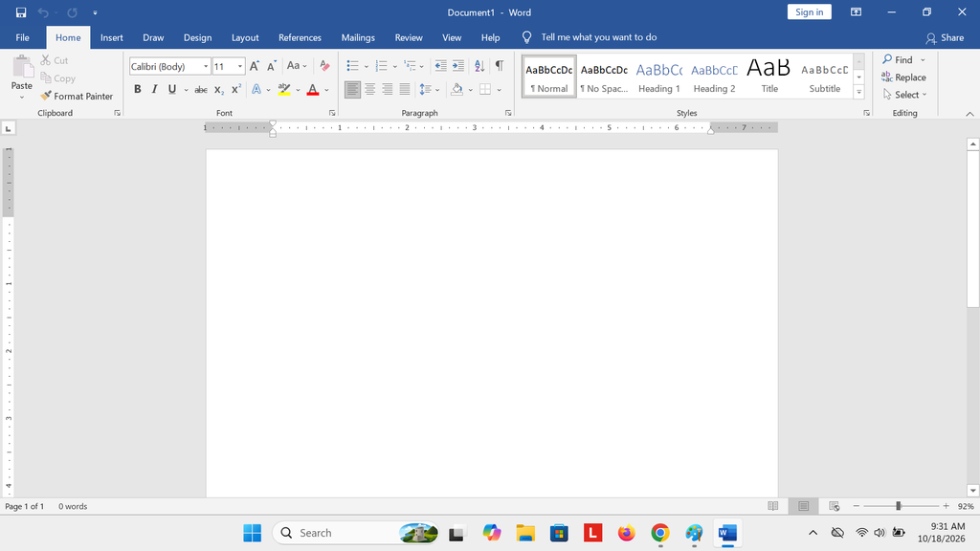Screen dimensions: 980x551
Task: Switch to Web Layout view
Action: (x=834, y=506)
